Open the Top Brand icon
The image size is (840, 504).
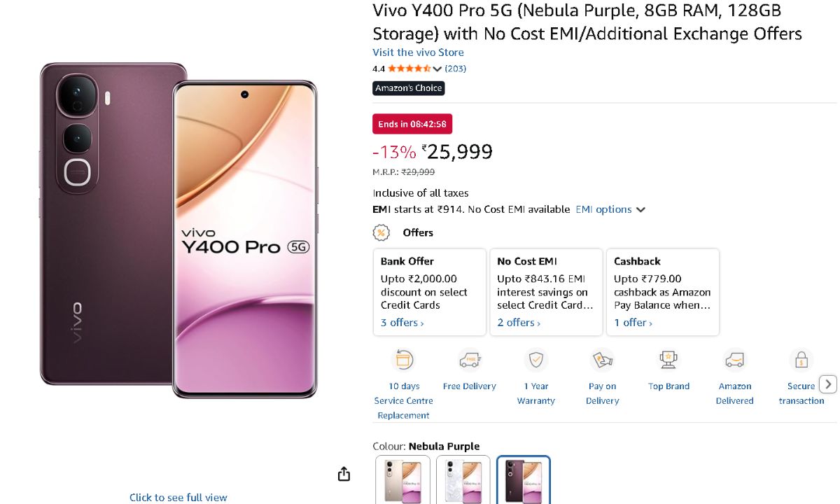[668, 360]
